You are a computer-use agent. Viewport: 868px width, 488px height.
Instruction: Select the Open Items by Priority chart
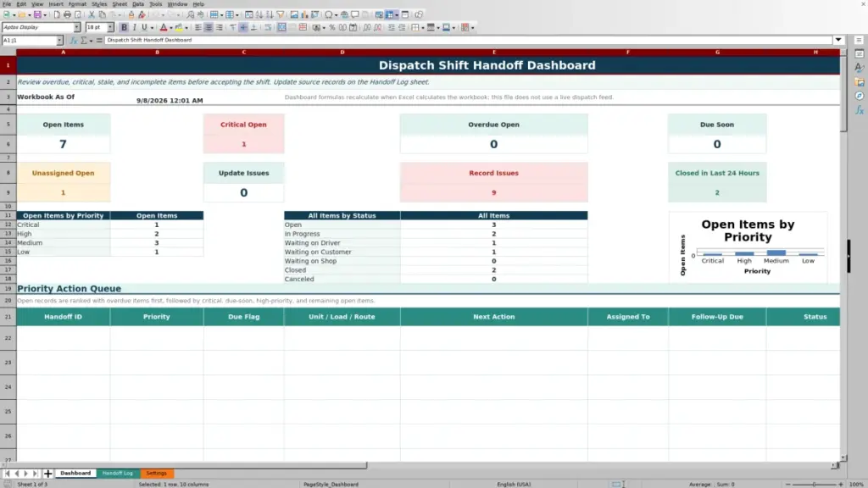coord(748,247)
